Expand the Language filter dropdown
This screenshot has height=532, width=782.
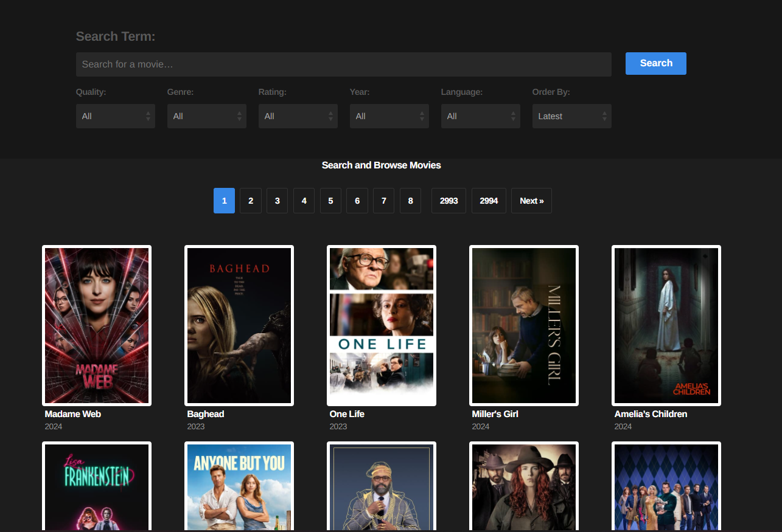(481, 116)
